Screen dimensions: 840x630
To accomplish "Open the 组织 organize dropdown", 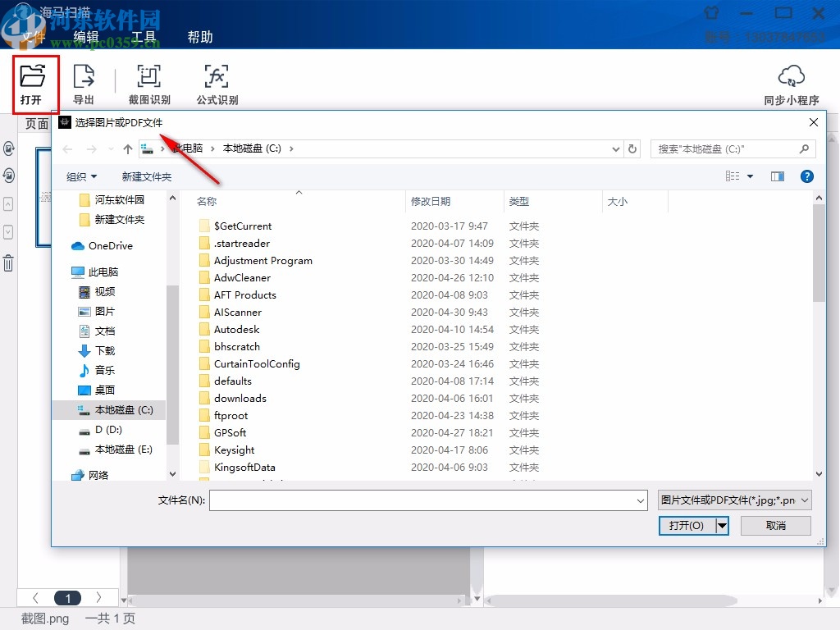I will (81, 177).
